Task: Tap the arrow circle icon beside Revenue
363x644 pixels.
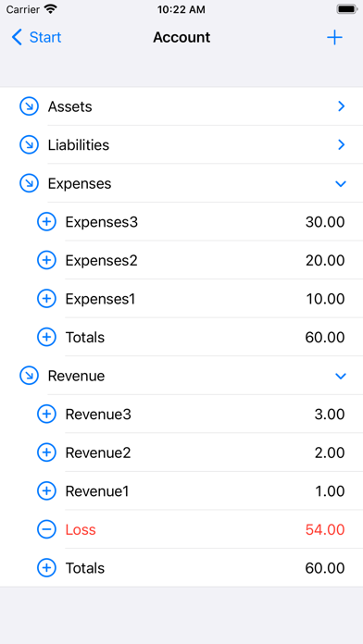Action: [x=29, y=376]
